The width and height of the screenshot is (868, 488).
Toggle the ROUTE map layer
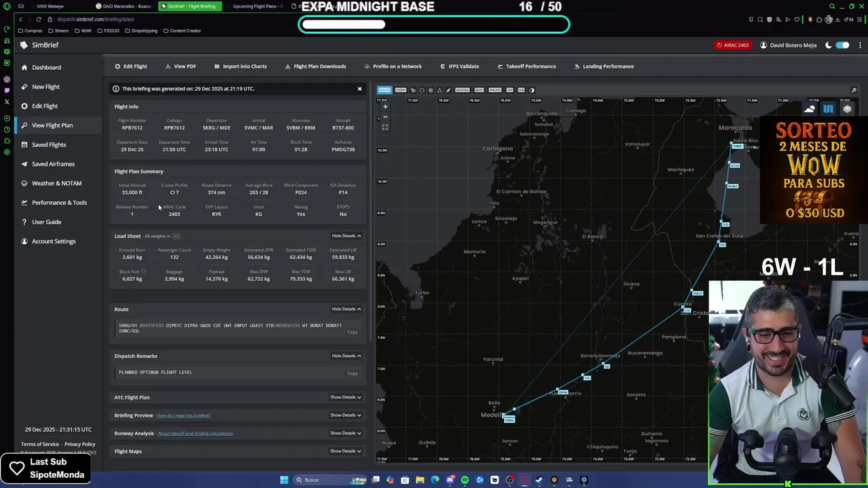click(384, 90)
